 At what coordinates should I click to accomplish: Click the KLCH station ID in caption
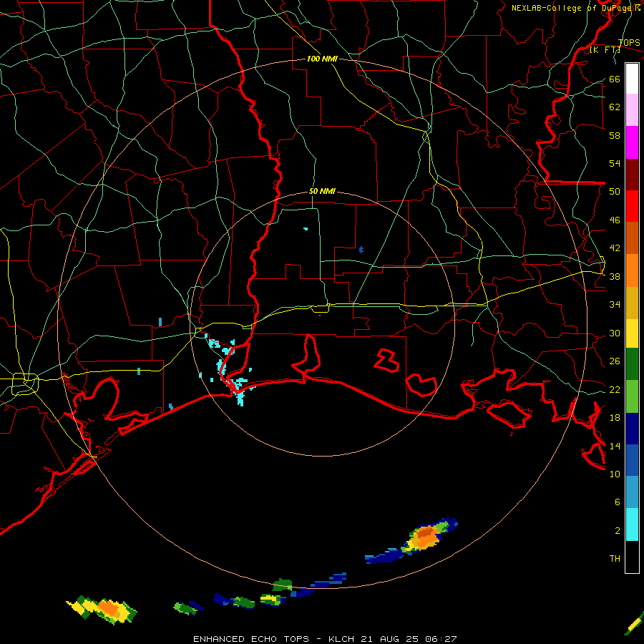pos(343,639)
